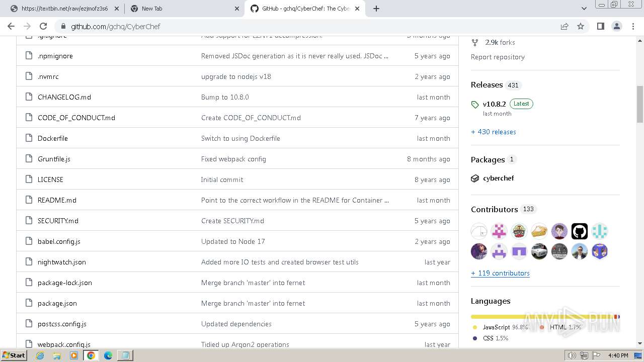Image resolution: width=644 pixels, height=362 pixels.
Task: Open tab search dropdown arrow
Action: coord(584,9)
